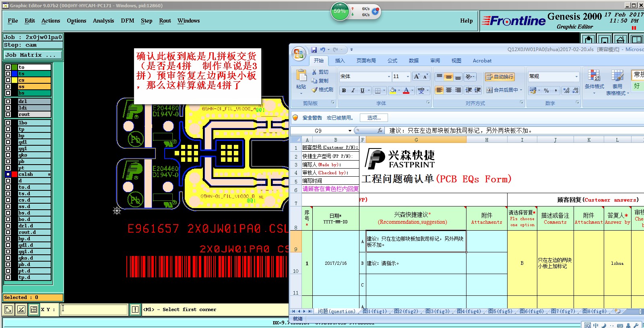Click the comma style icon
The height and width of the screenshot is (328, 644).
coord(555,91)
